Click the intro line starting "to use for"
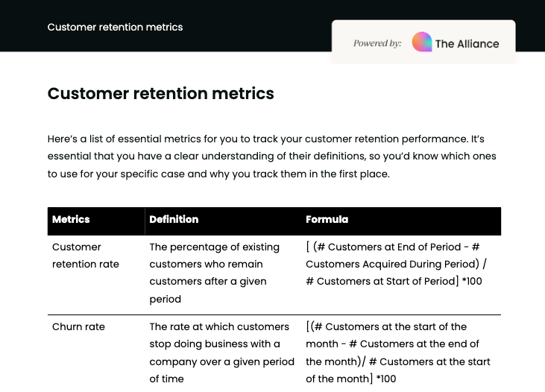Viewport: 545px width, 392px height. [218, 174]
